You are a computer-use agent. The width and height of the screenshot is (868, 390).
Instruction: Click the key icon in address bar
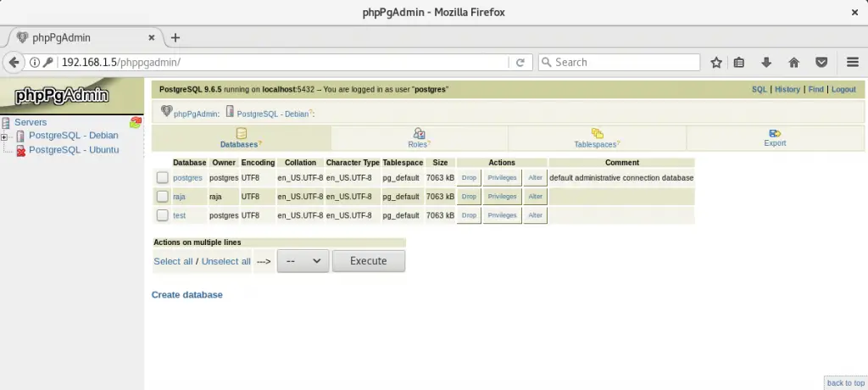click(x=48, y=63)
